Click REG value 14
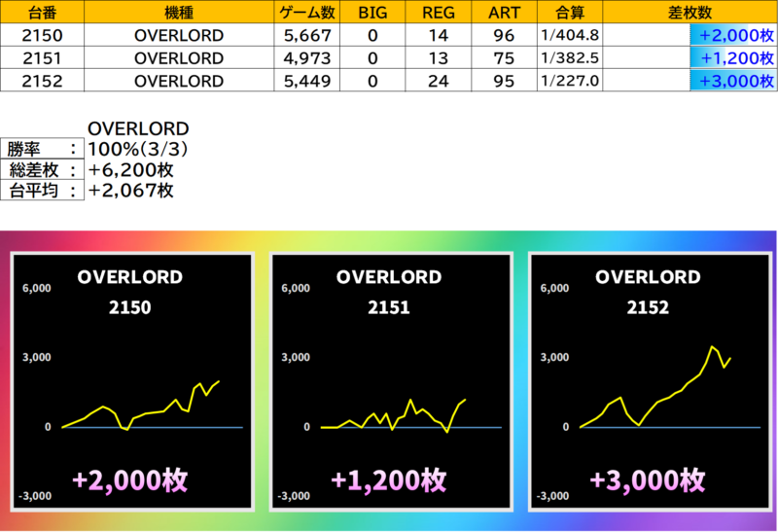The image size is (778, 532). click(439, 35)
